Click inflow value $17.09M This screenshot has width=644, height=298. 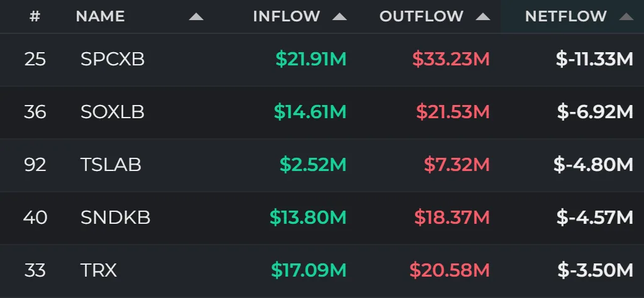(x=309, y=270)
